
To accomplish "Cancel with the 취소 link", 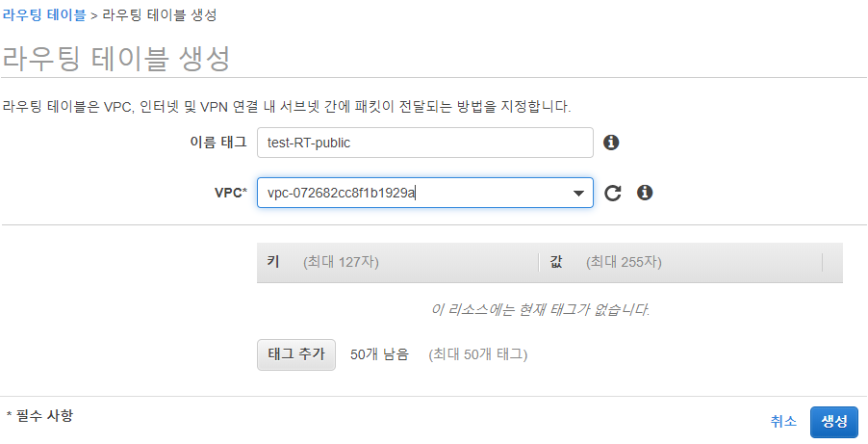I will coord(783,421).
